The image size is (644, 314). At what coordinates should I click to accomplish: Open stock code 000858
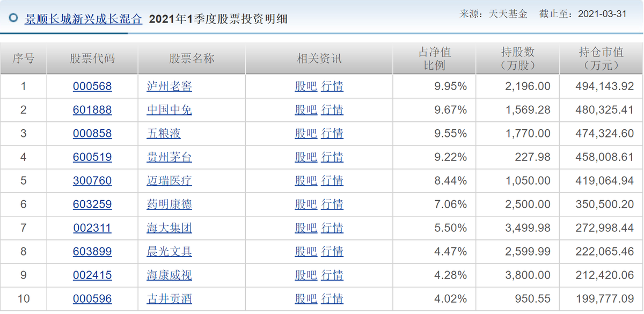(92, 134)
